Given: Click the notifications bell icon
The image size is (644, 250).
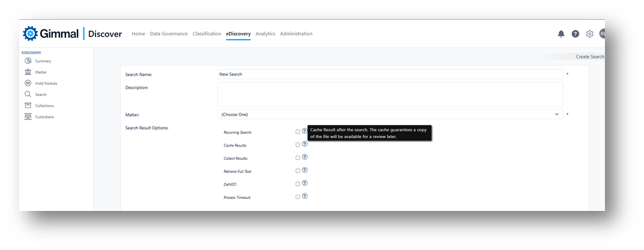Looking at the screenshot, I should (561, 34).
